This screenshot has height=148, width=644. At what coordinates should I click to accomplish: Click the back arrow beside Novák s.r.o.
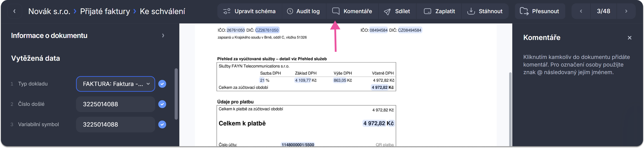[x=15, y=11]
